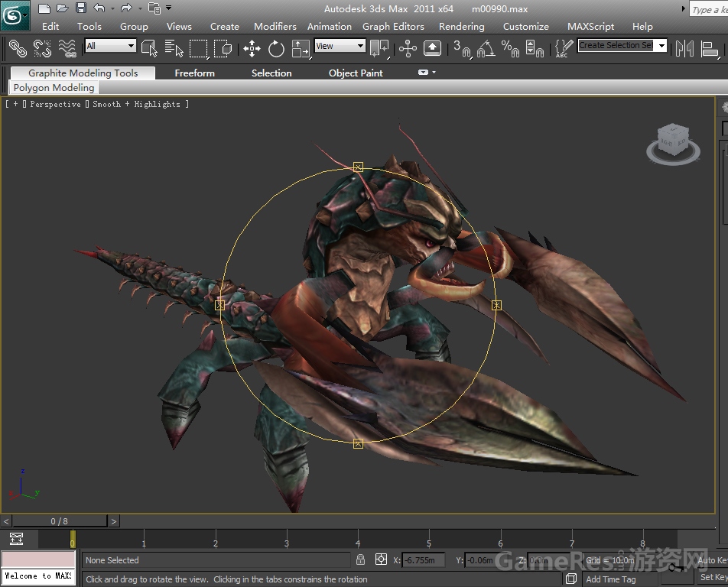
Task: Open the Animation menu
Action: click(x=329, y=27)
